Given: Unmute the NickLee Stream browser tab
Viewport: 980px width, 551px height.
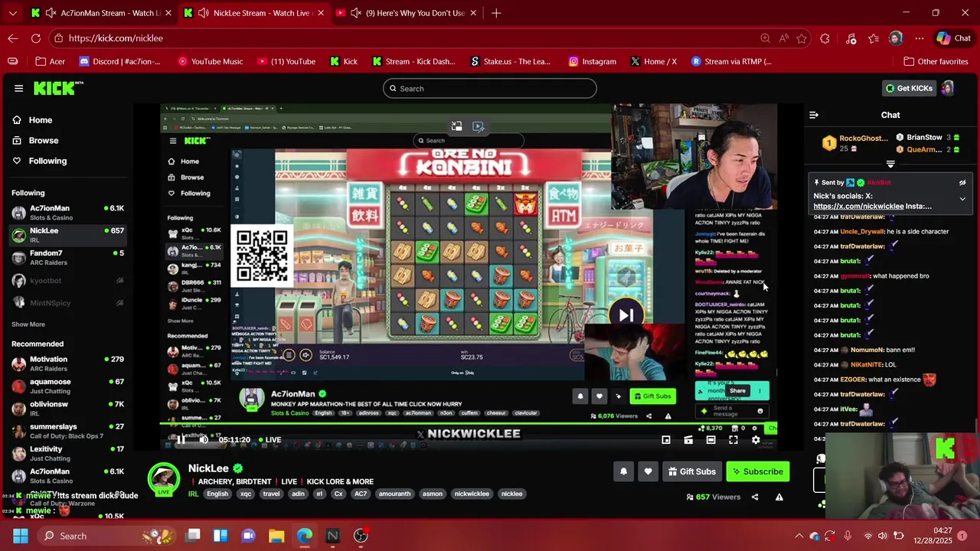Looking at the screenshot, I should coord(203,13).
